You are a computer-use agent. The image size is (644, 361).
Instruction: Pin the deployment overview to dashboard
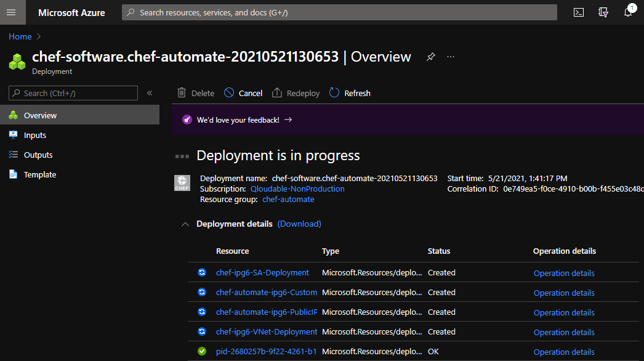[430, 56]
